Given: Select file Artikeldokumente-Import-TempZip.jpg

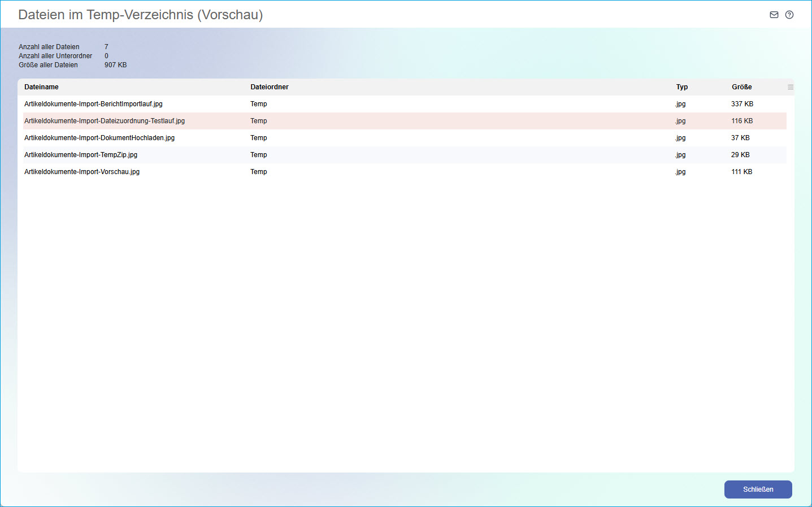Looking at the screenshot, I should click(81, 155).
